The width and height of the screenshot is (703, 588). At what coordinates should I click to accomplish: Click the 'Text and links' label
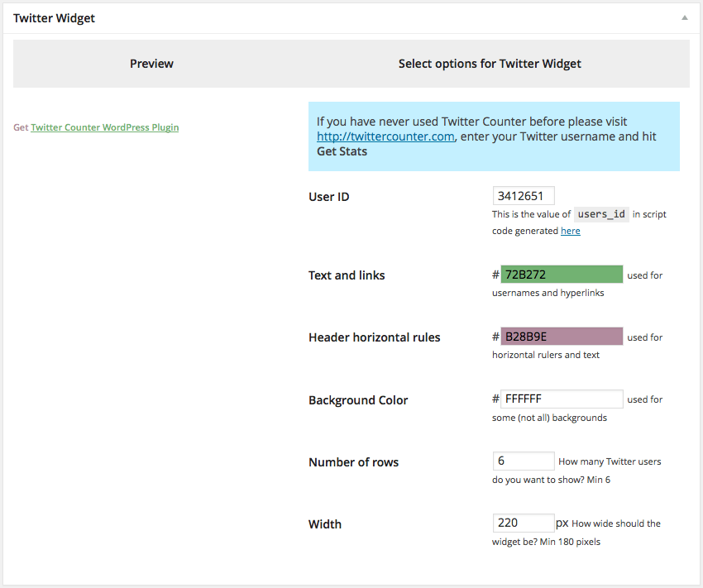pos(347,275)
